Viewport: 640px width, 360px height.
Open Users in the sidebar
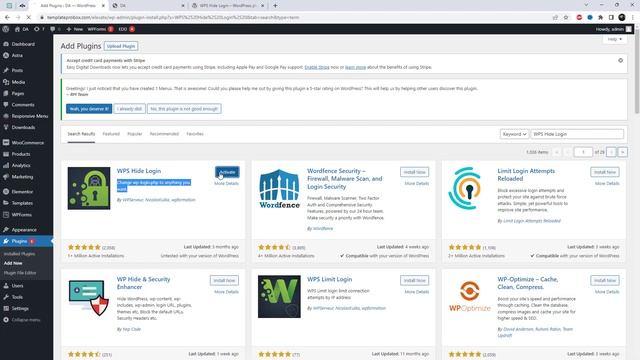[x=18, y=286]
